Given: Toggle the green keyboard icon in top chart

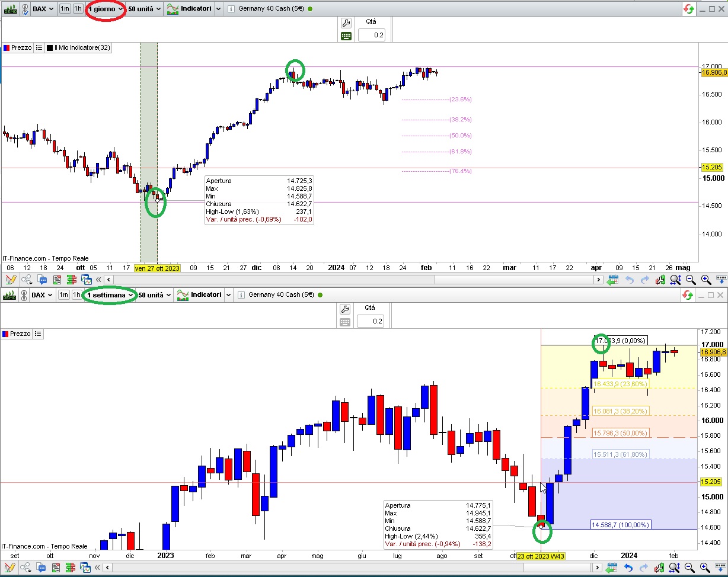Looking at the screenshot, I should click(347, 36).
